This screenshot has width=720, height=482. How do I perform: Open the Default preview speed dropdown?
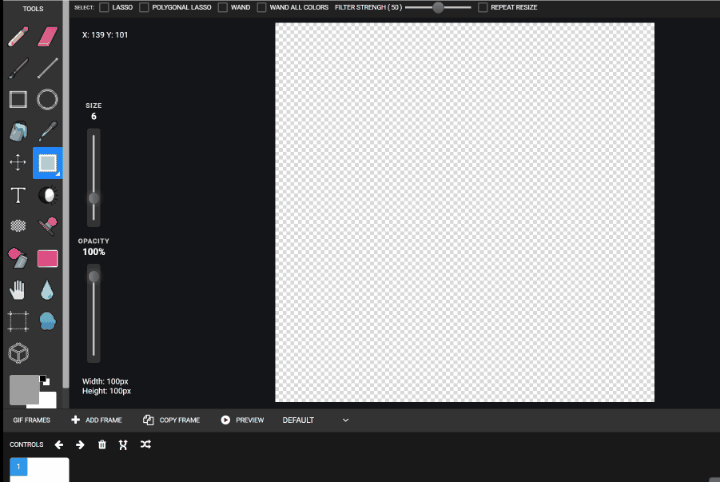click(315, 420)
